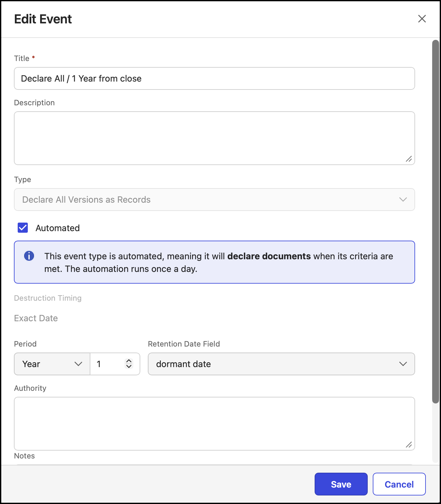
Task: Focus the Authority text area
Action: point(214,424)
